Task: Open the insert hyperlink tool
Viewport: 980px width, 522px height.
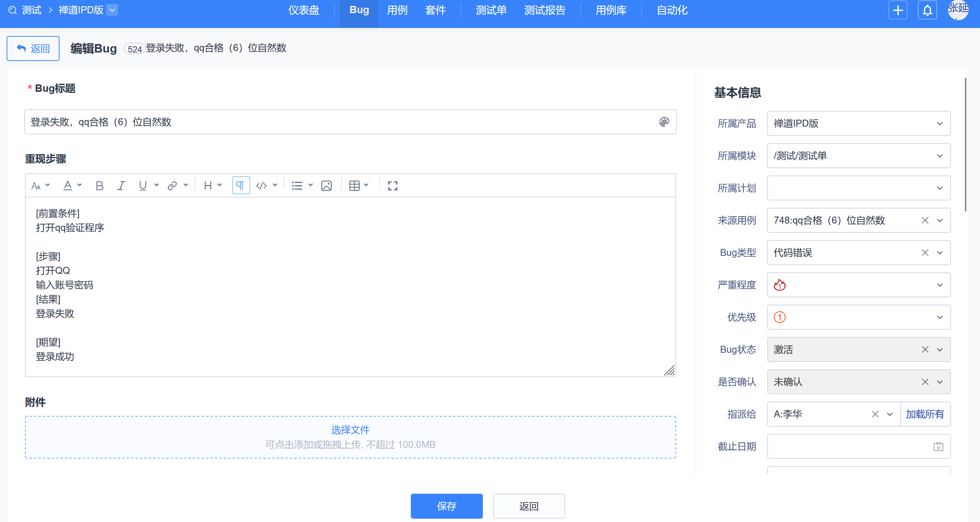Action: (x=172, y=185)
